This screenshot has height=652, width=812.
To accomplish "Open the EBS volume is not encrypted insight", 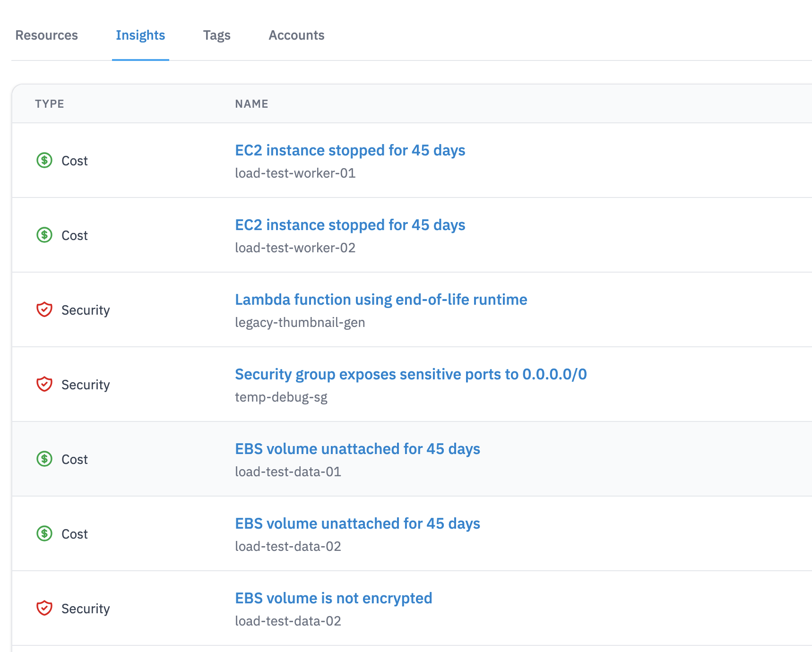I will tap(334, 598).
